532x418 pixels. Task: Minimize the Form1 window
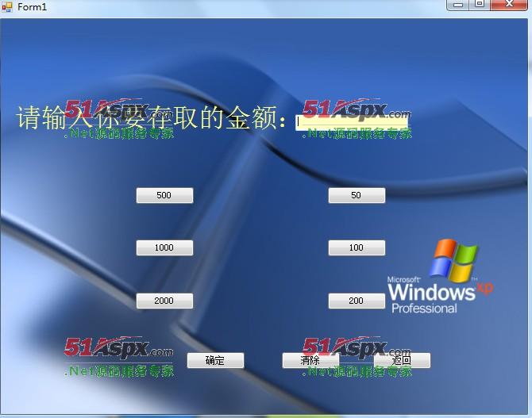(x=458, y=5)
